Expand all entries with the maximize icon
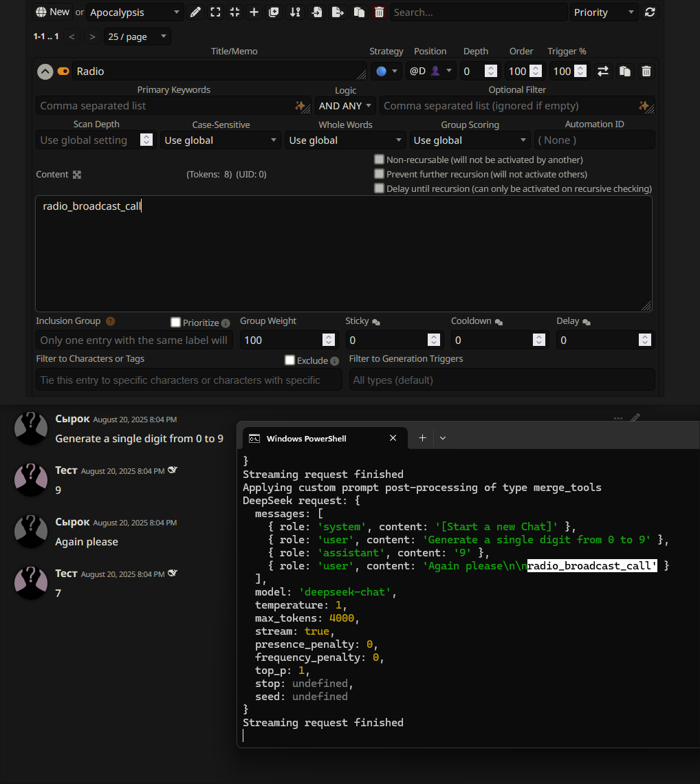 coord(215,12)
